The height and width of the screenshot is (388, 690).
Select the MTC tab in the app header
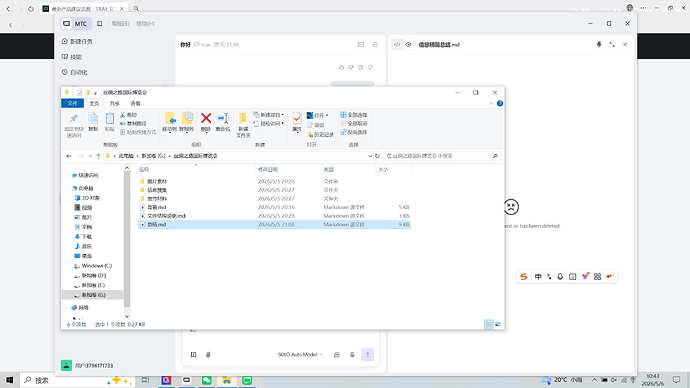(x=76, y=24)
